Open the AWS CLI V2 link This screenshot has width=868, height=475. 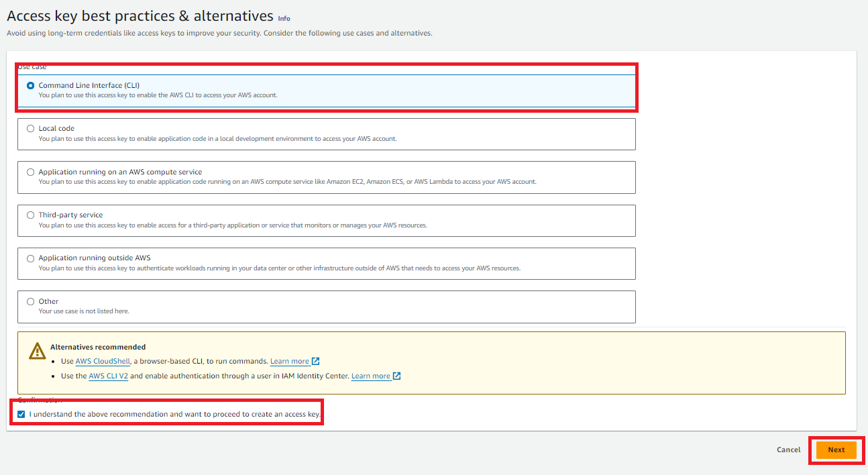[x=108, y=376]
